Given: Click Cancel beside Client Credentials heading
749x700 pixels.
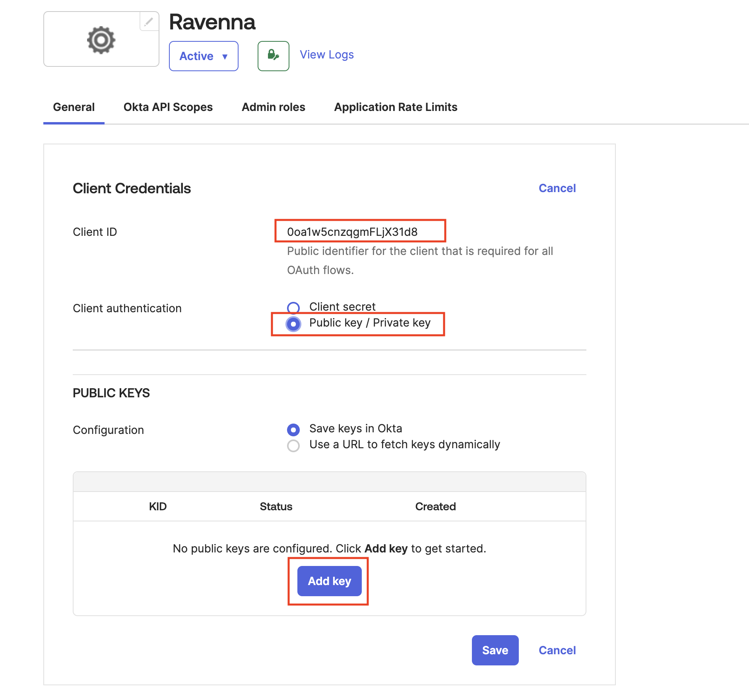Looking at the screenshot, I should coord(557,188).
